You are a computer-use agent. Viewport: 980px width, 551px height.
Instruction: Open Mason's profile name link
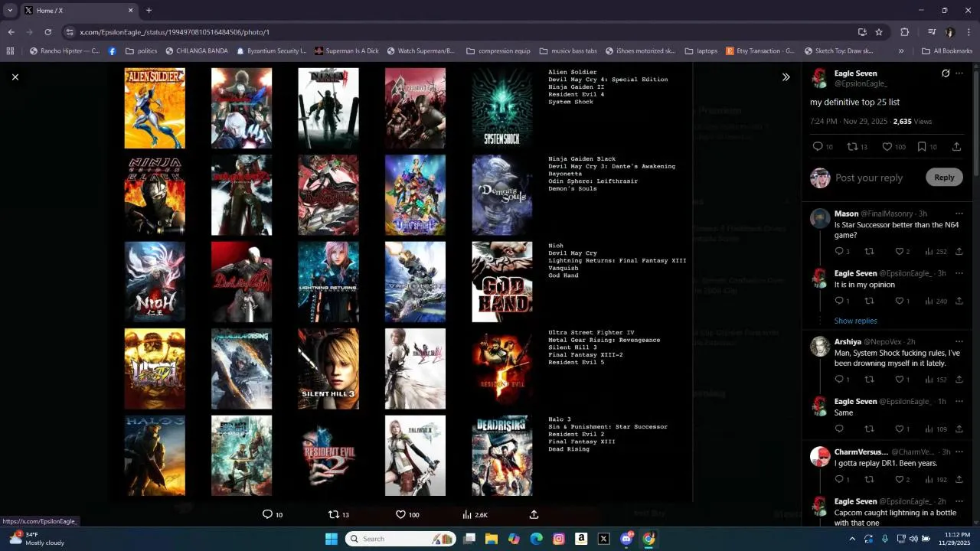(x=846, y=214)
